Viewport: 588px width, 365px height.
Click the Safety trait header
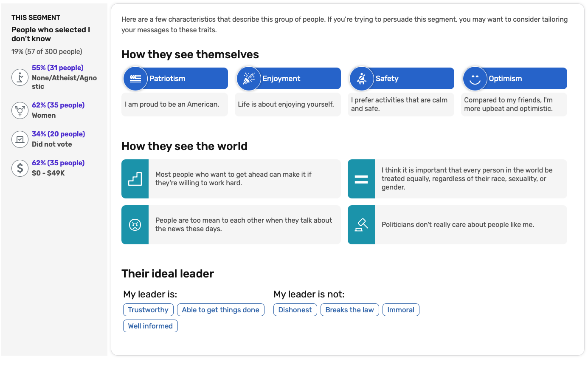tap(401, 79)
